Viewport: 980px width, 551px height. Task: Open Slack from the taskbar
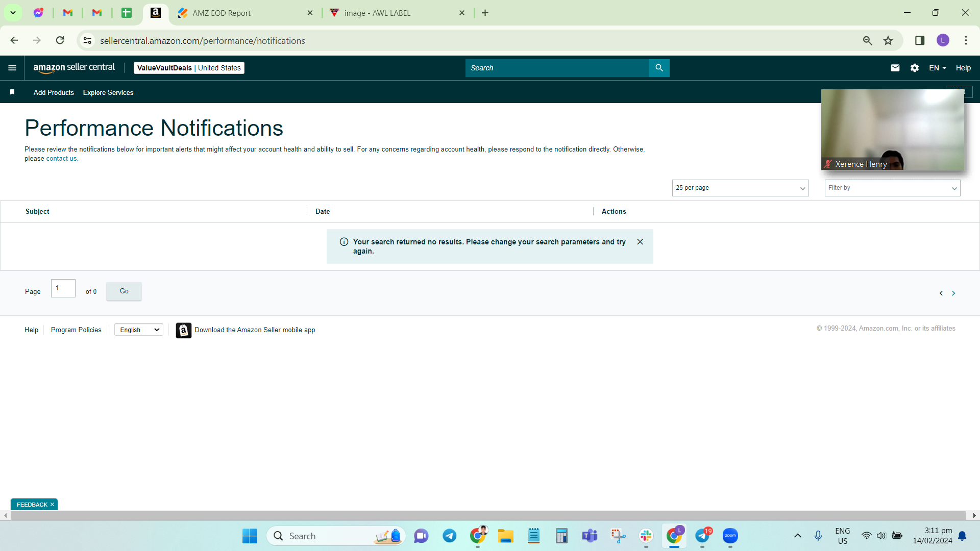[x=646, y=536]
